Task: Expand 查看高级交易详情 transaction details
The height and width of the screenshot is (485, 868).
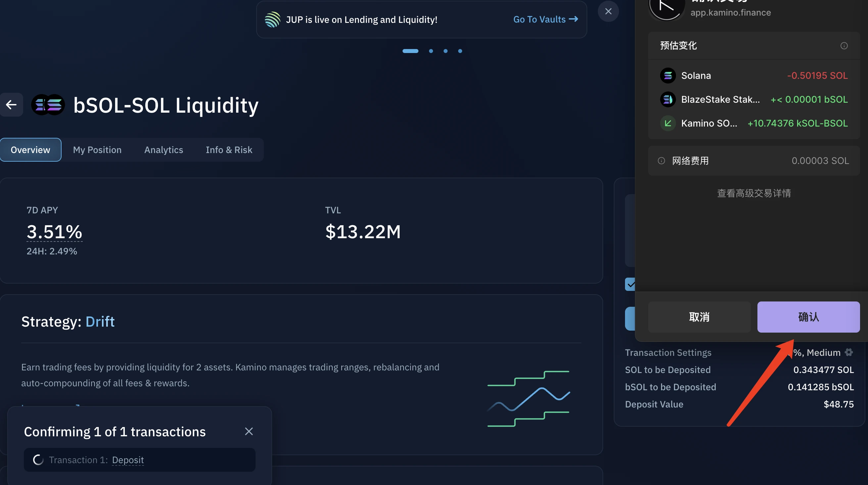Action: (x=753, y=193)
